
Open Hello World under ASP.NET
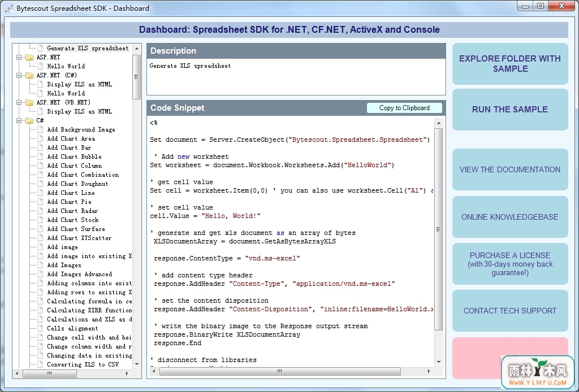coord(66,67)
